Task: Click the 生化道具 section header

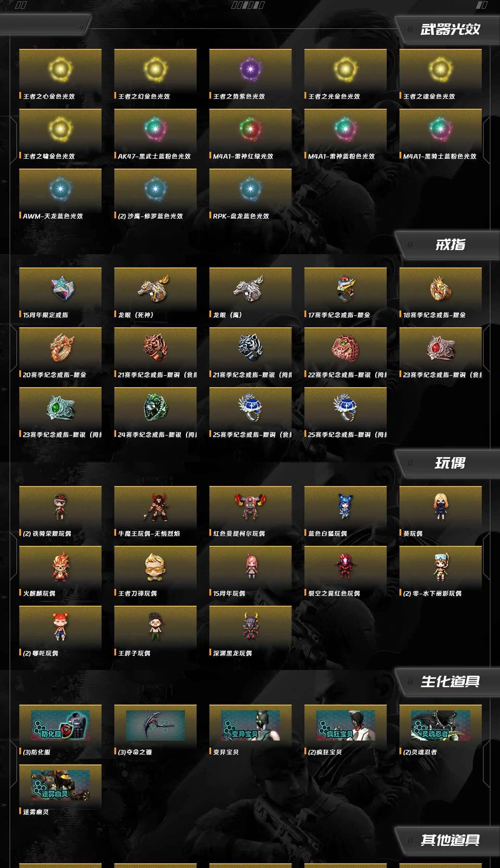Action: click(450, 682)
